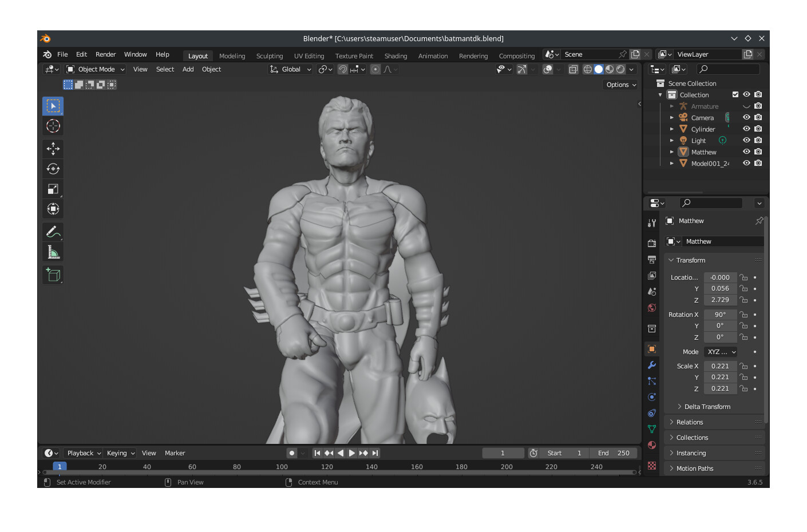The width and height of the screenshot is (807, 532).
Task: Open the Render menu
Action: tap(106, 54)
